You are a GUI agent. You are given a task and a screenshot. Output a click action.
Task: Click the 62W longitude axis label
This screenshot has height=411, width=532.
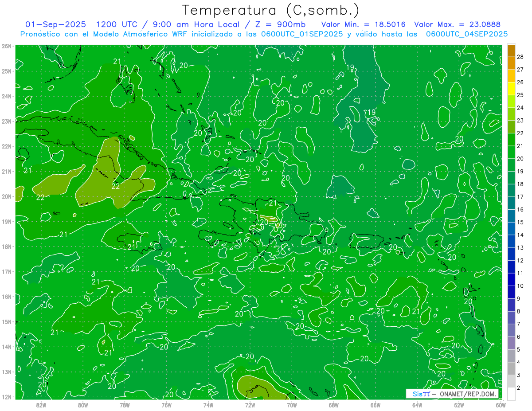click(x=459, y=405)
